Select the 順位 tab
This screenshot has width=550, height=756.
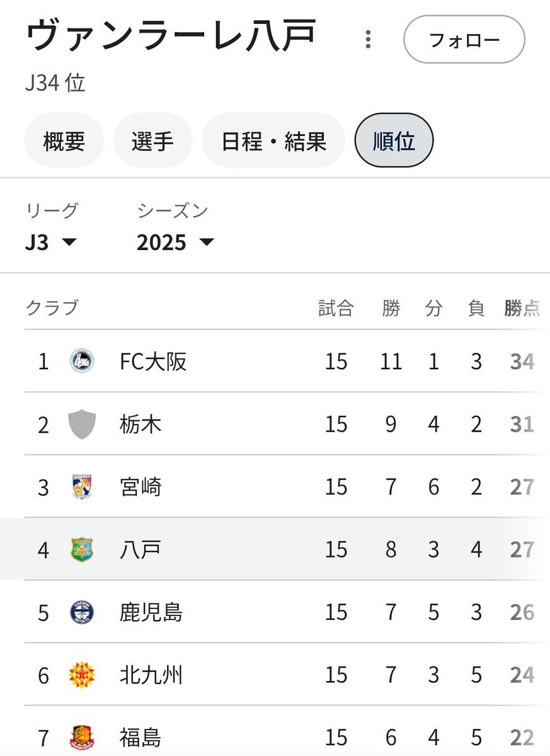coord(394,140)
